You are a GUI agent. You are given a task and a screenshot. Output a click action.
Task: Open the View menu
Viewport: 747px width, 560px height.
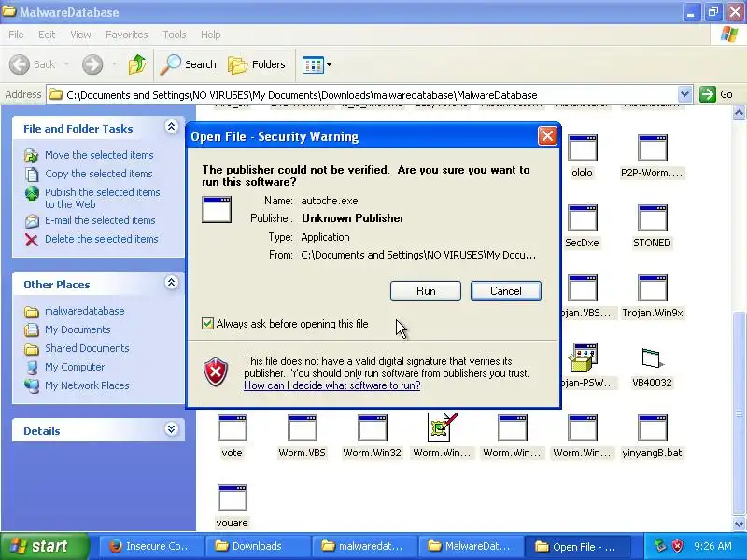tap(80, 35)
